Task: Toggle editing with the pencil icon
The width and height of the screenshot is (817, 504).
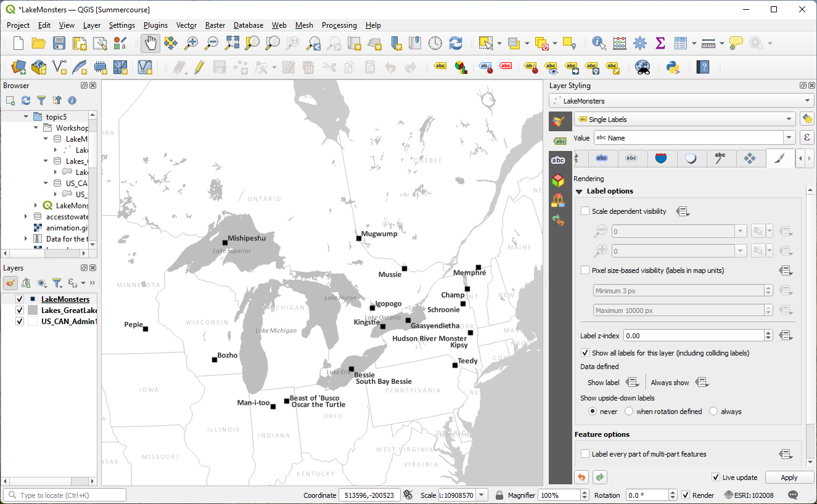Action: (x=200, y=67)
